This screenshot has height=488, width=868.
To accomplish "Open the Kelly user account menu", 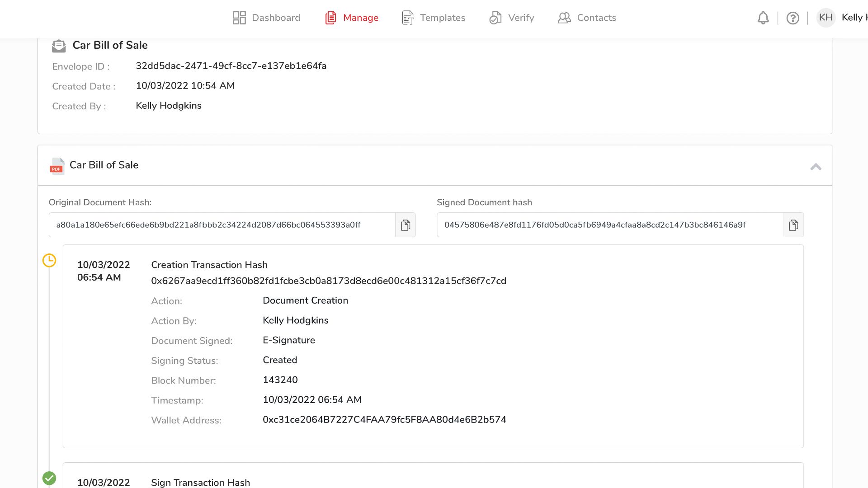I will tap(854, 18).
